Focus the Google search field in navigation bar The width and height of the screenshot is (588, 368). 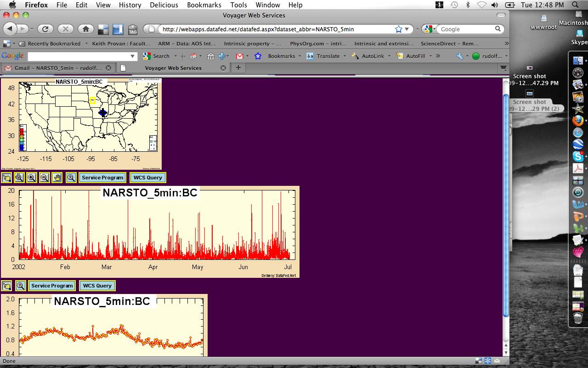(x=467, y=29)
